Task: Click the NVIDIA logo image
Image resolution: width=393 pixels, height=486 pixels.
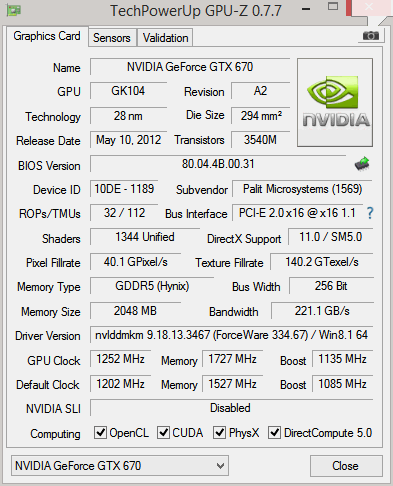Action: point(335,103)
